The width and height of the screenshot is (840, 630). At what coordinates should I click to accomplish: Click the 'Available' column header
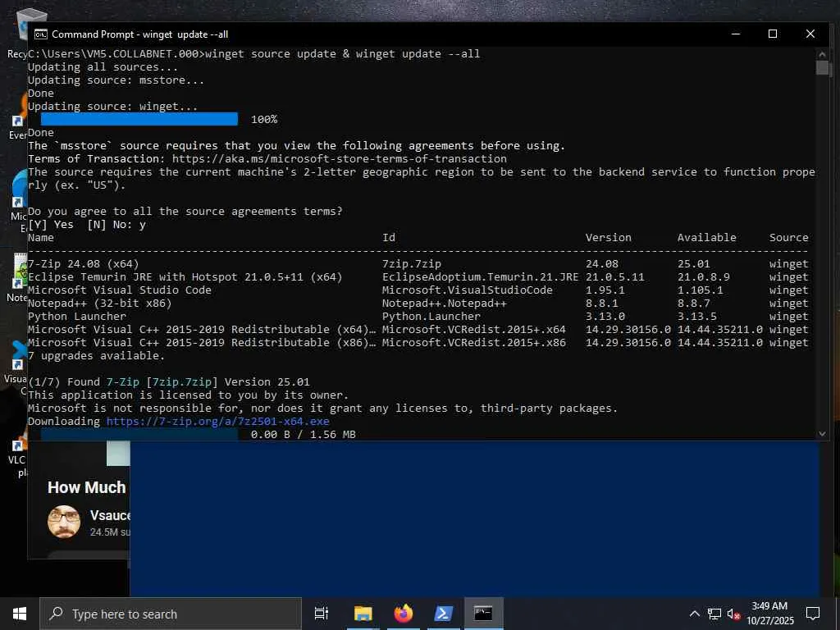(x=706, y=237)
